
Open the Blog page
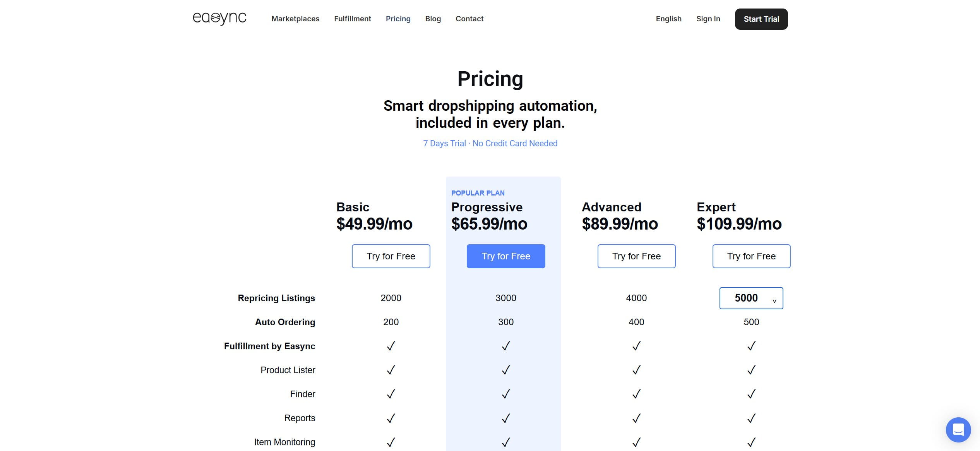pyautogui.click(x=433, y=19)
